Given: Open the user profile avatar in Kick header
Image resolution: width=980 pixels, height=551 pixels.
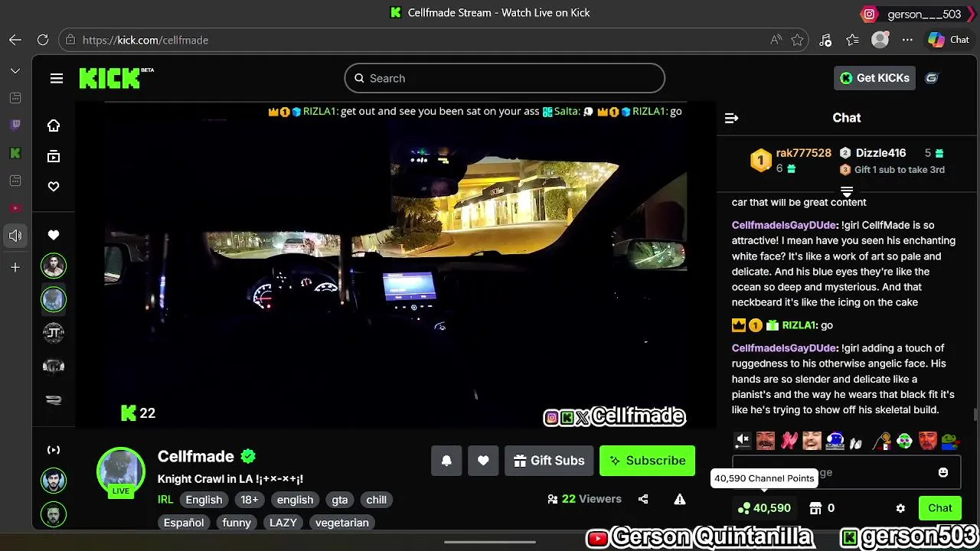Looking at the screenshot, I should pyautogui.click(x=932, y=78).
